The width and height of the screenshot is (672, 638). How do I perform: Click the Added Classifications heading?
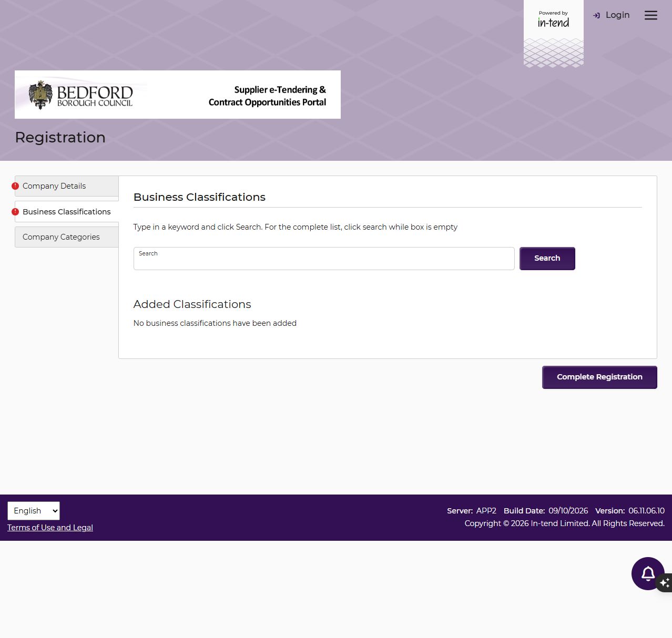click(192, 304)
